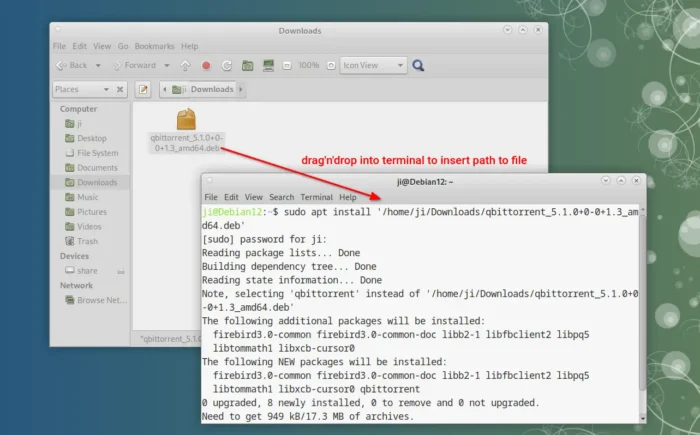
Task: Click the Back button in file manager
Action: 71,65
